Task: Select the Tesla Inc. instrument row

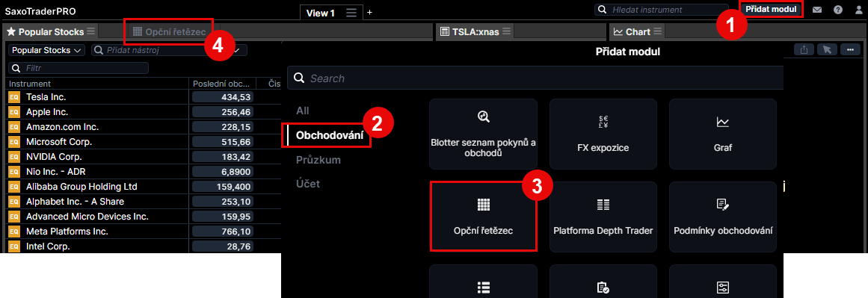Action: 144,97
